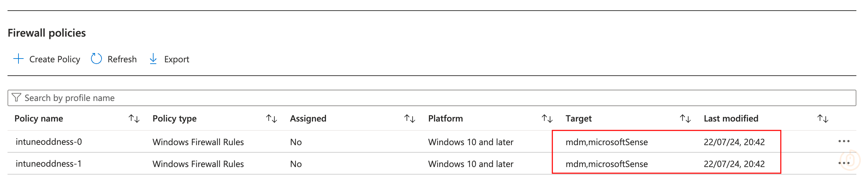Sort by Platform column arrows

pyautogui.click(x=547, y=119)
